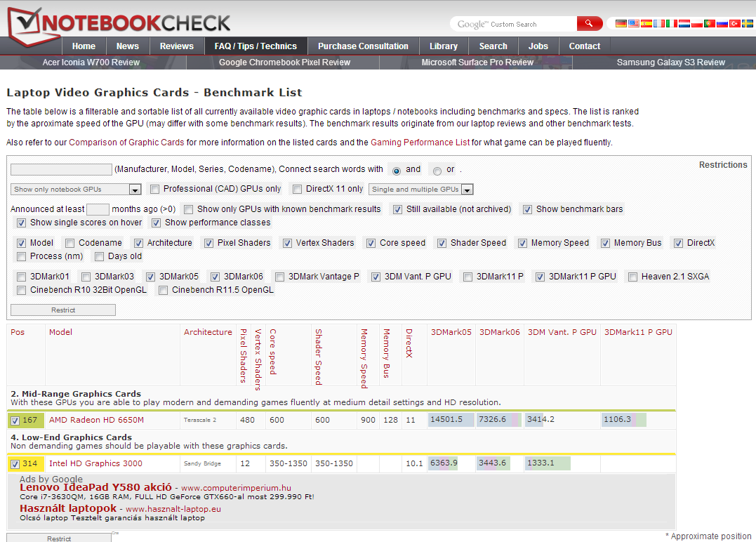Open the Lenovo IdeaPad Y580 akció ad
This screenshot has height=542, width=756.
click(x=95, y=487)
